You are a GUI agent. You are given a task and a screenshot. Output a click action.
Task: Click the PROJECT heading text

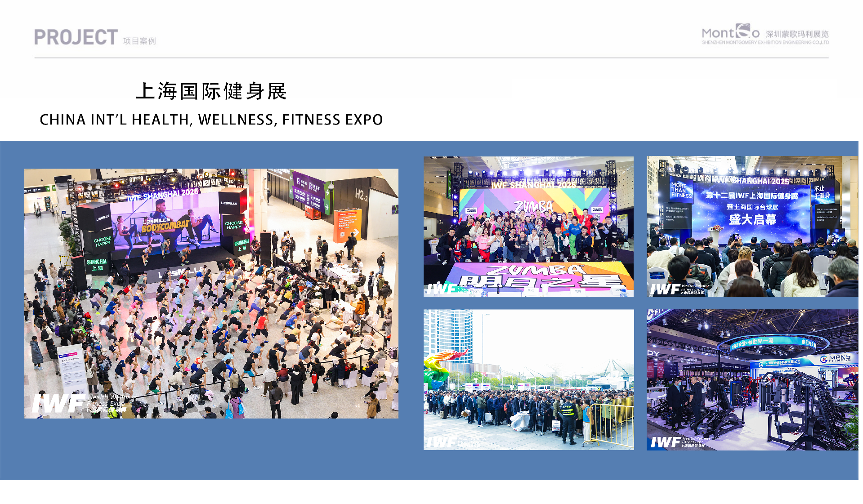click(76, 37)
